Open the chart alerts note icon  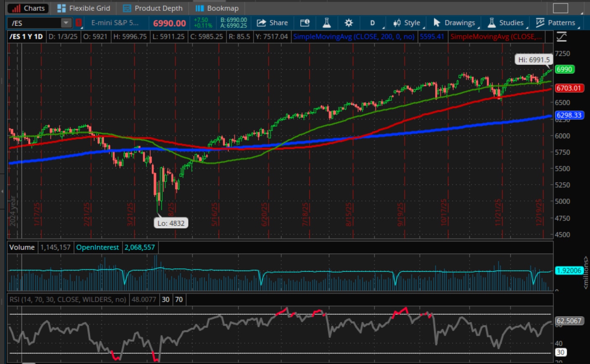point(304,23)
